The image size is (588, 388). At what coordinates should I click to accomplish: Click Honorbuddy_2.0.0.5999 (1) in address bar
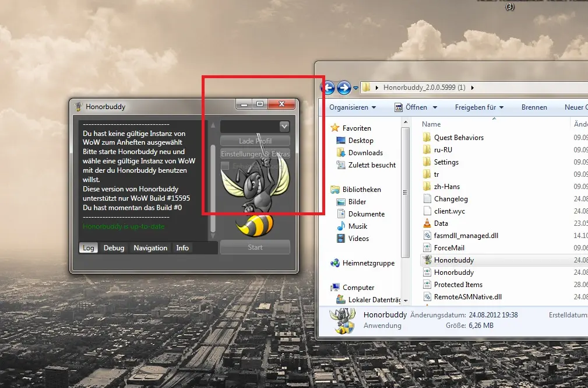point(424,88)
